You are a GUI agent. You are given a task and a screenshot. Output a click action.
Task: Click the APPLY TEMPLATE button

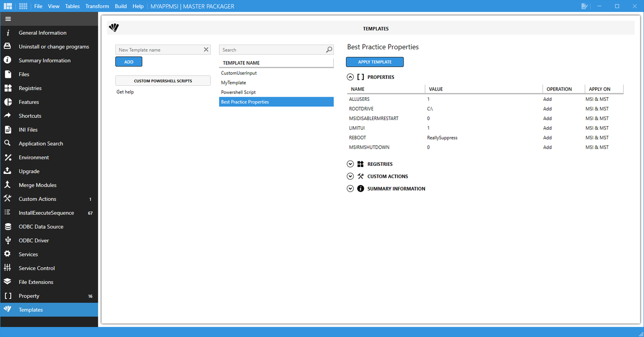pyautogui.click(x=375, y=62)
